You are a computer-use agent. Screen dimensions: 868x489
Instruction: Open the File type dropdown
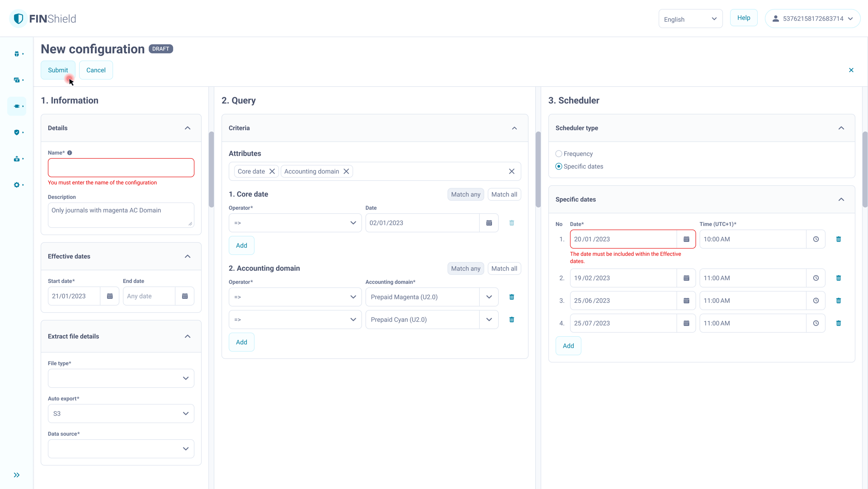[x=121, y=378]
